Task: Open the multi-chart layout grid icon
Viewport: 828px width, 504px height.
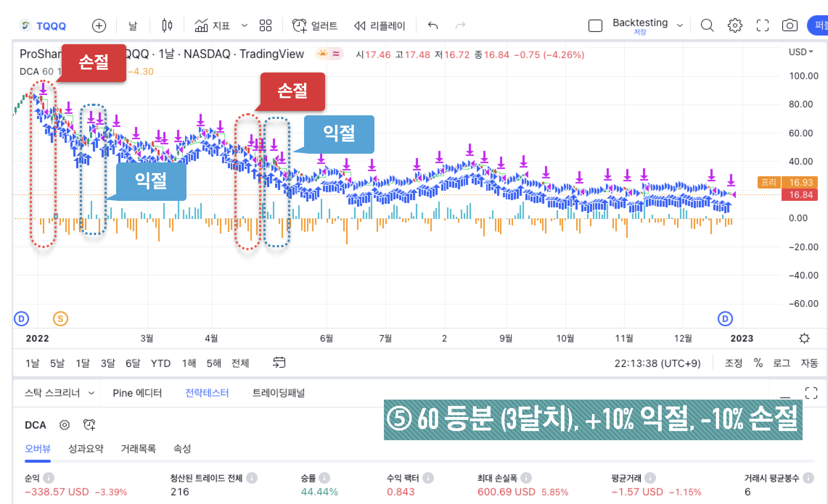Action: click(265, 25)
